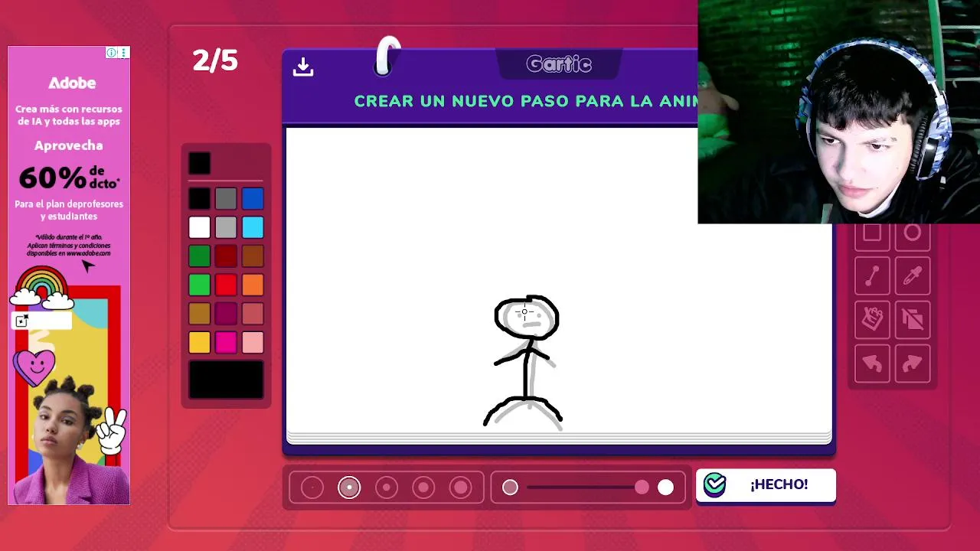Select the line tool
The image size is (980, 551).
872,276
